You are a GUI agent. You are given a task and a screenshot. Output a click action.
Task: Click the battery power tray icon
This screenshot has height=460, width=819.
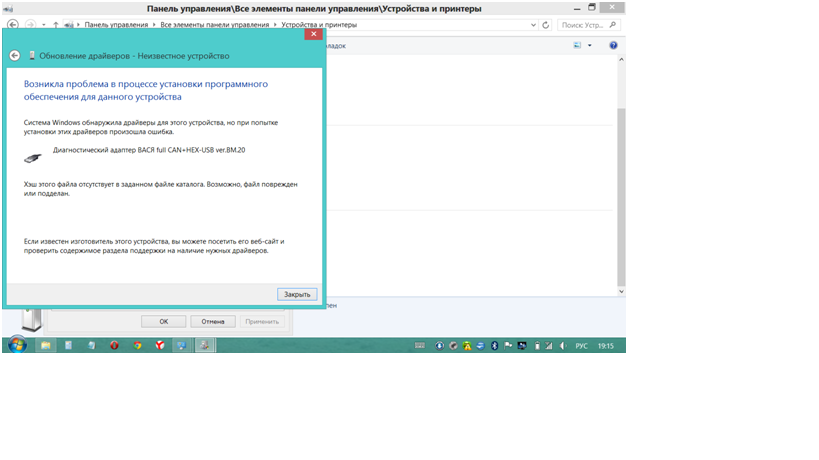pyautogui.click(x=537, y=346)
